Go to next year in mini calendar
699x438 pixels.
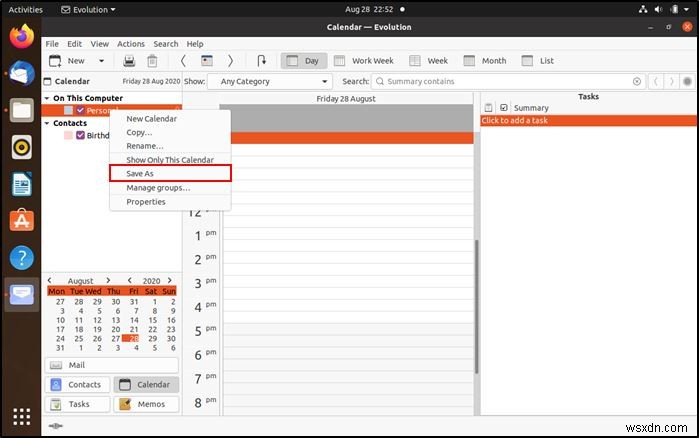coord(169,280)
